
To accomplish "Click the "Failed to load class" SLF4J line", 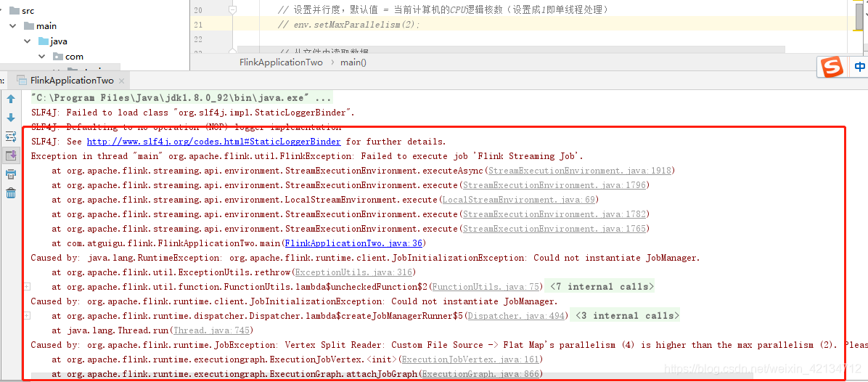I will point(193,113).
